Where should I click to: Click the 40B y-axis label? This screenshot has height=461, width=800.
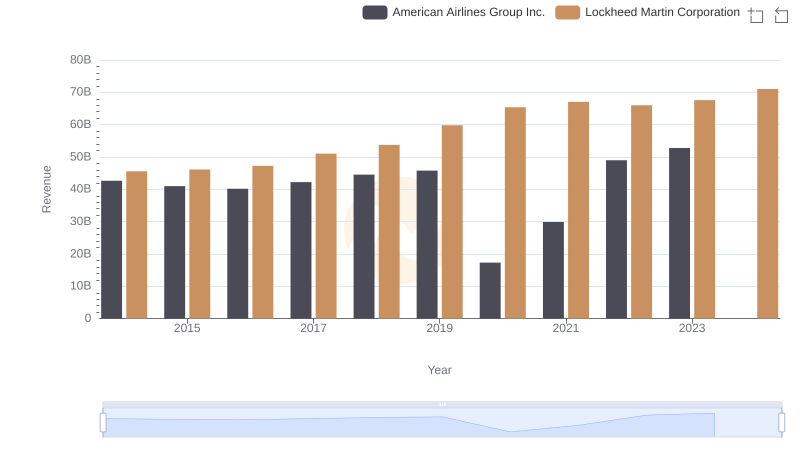(81, 189)
